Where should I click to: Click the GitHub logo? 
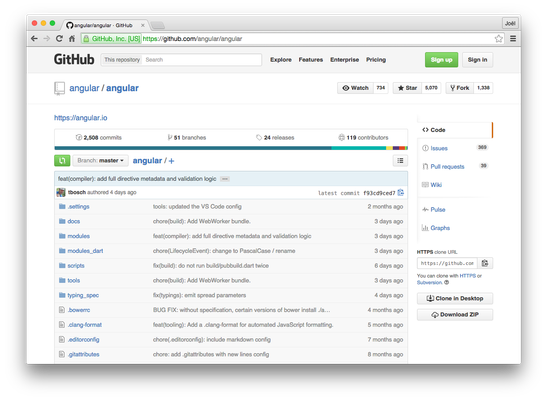pos(74,60)
